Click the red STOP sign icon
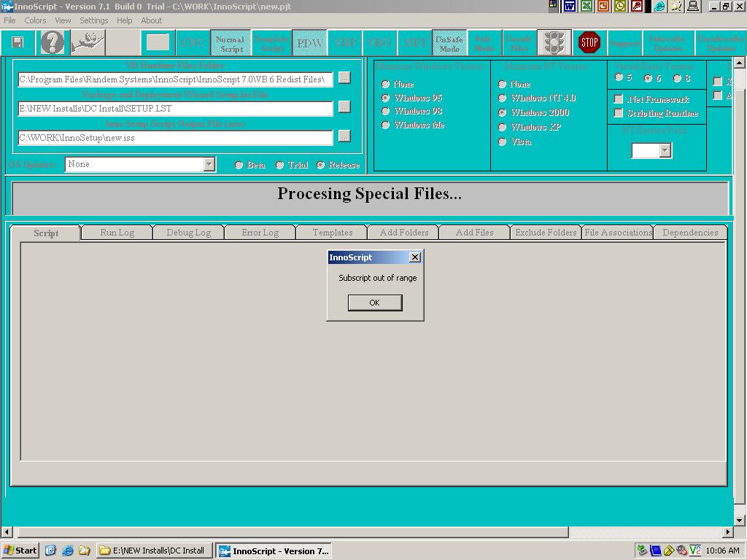This screenshot has width=747, height=560. pyautogui.click(x=589, y=42)
